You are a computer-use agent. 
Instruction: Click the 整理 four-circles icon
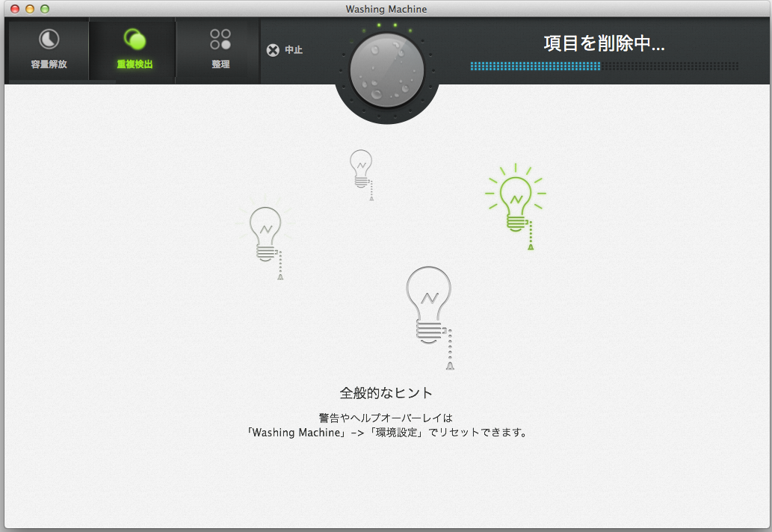click(220, 39)
